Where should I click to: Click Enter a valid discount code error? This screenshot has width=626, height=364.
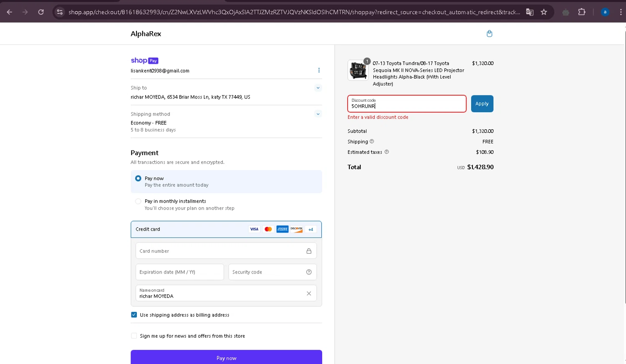pos(378,117)
